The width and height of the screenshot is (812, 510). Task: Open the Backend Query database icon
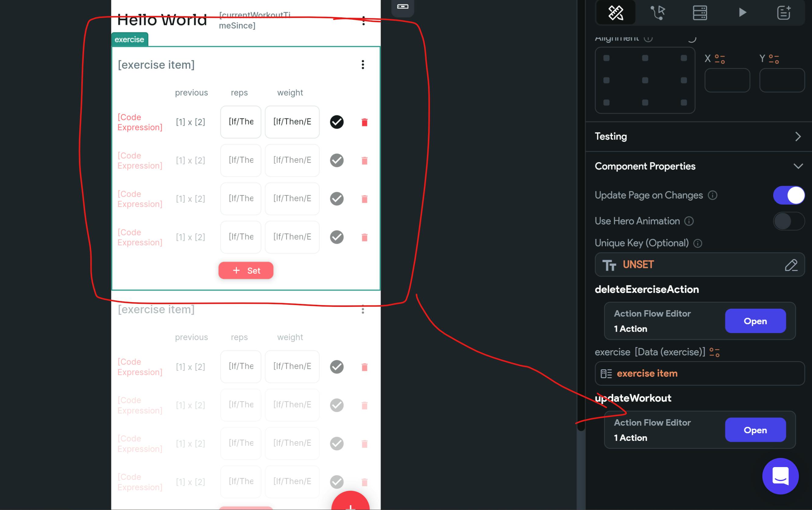[700, 13]
